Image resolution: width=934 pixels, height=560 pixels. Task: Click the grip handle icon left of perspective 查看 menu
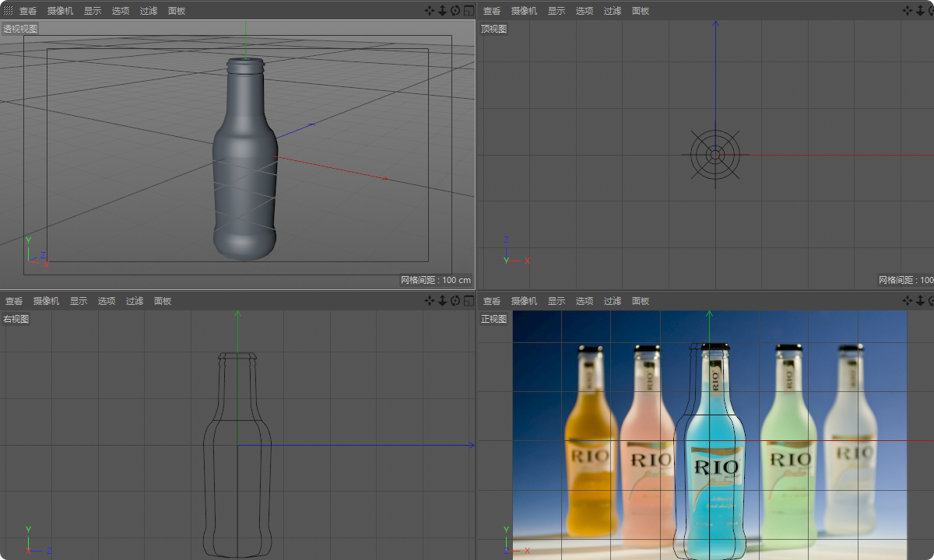(x=8, y=11)
